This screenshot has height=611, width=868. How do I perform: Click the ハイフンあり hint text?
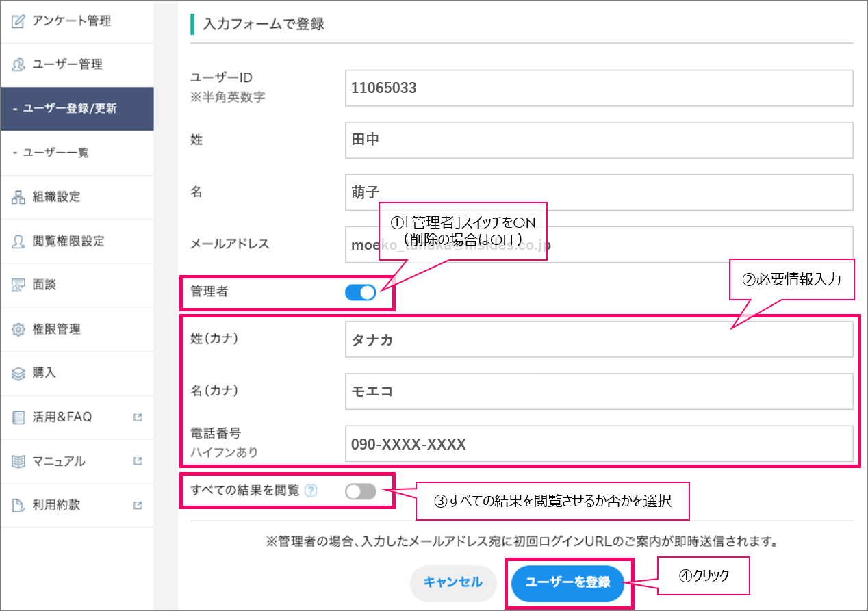click(x=224, y=452)
